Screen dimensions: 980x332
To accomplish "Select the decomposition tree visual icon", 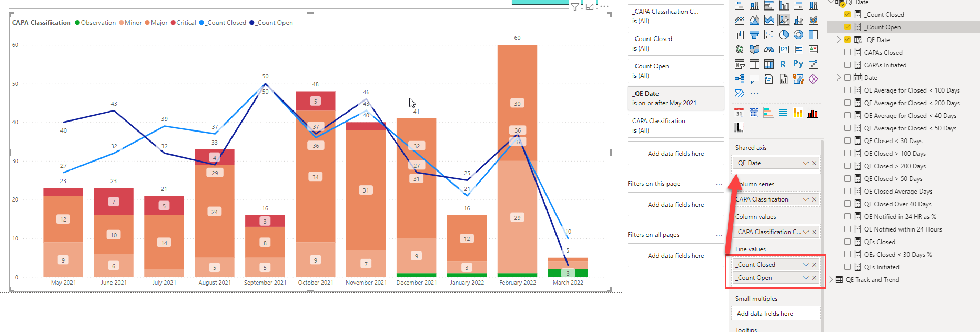I will [x=740, y=79].
